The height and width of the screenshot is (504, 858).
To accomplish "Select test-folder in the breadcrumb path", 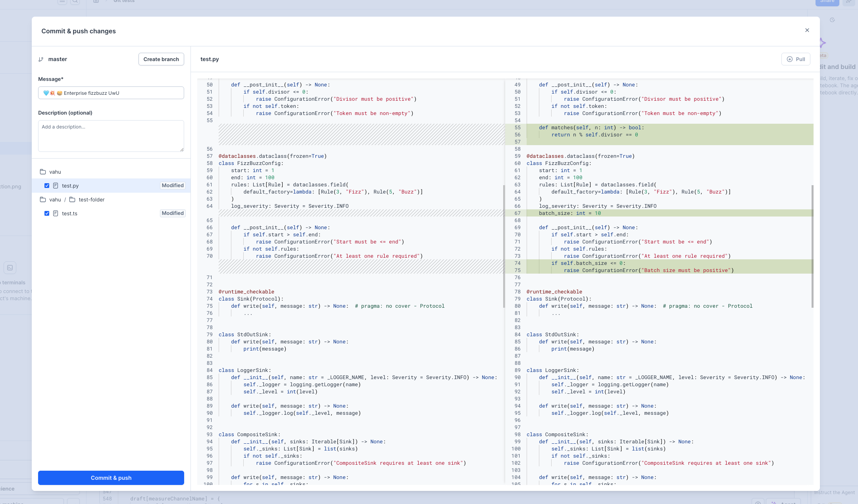I will pos(92,199).
